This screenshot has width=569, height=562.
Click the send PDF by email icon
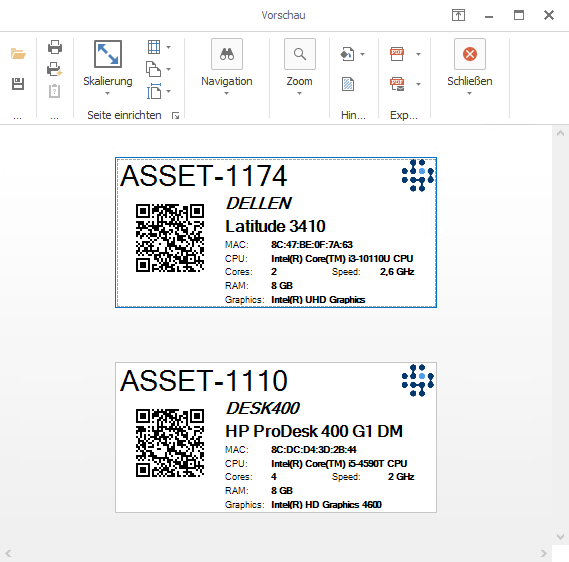point(397,84)
